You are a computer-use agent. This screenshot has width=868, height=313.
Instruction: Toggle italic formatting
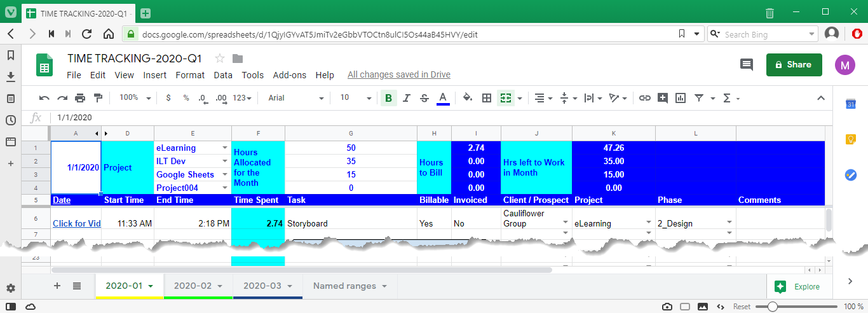[407, 98]
